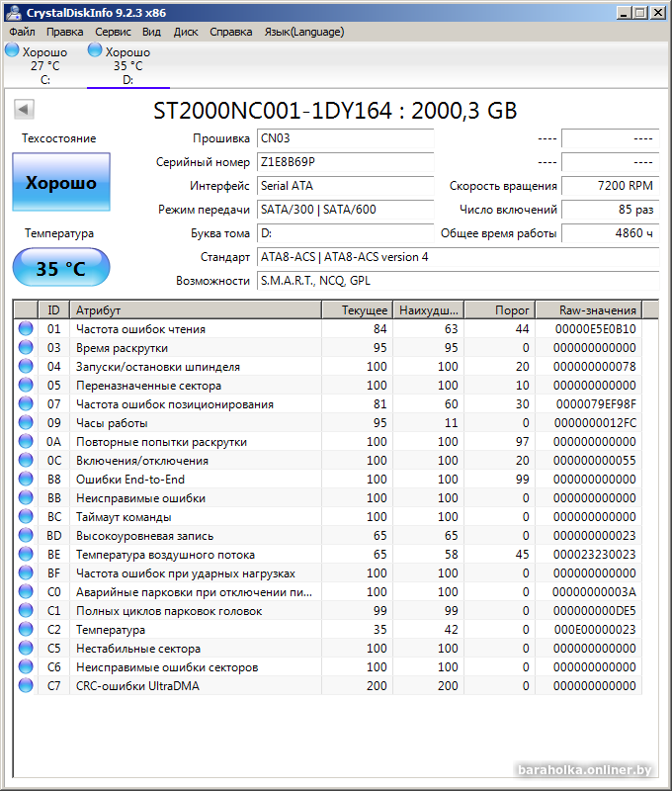Image resolution: width=672 pixels, height=791 pixels.
Task: Click the status icon for attribute C7
Action: (x=26, y=686)
